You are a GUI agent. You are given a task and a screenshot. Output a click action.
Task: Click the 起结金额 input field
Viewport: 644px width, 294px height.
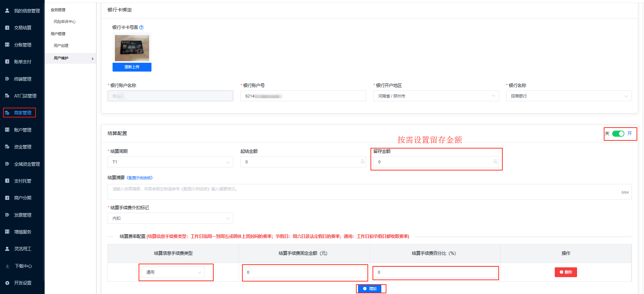coord(303,162)
